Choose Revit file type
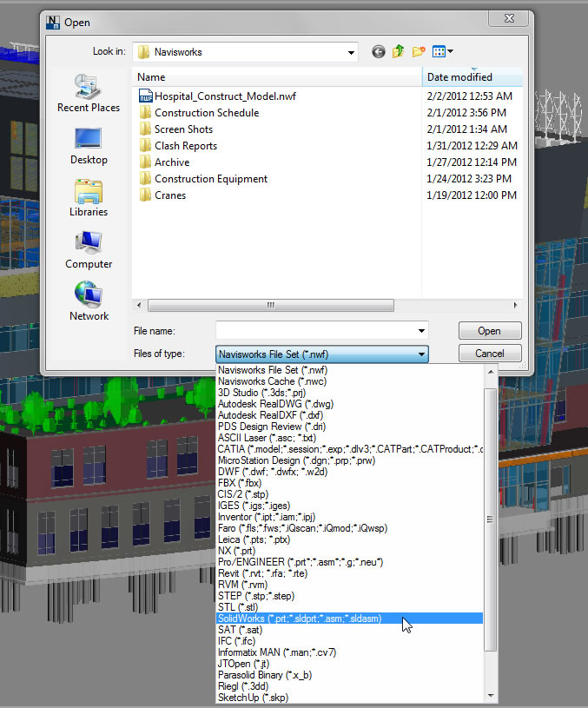Image resolution: width=588 pixels, height=708 pixels. 349,573
